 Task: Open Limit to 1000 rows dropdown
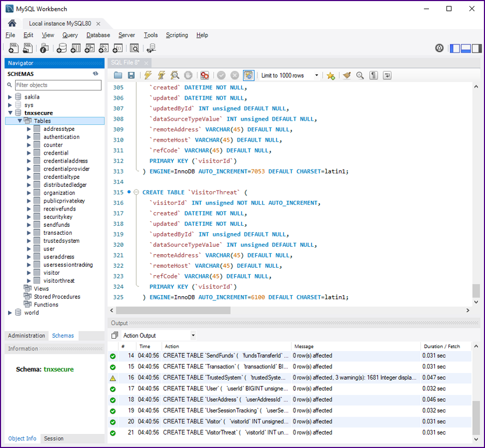316,75
